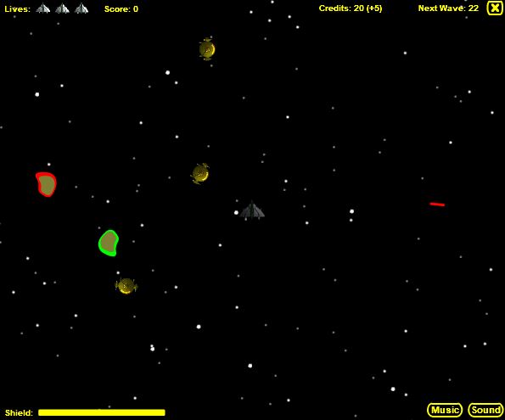Toggle the Sound button
This screenshot has height=420, width=505.
[x=485, y=410]
